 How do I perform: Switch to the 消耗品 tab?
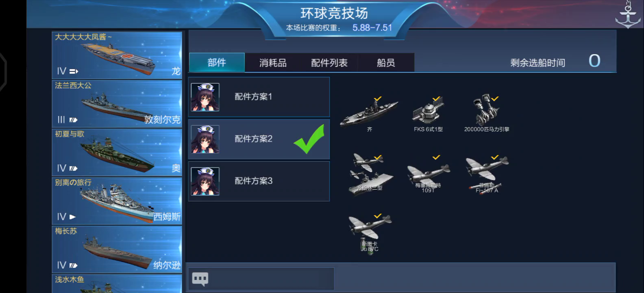click(273, 63)
